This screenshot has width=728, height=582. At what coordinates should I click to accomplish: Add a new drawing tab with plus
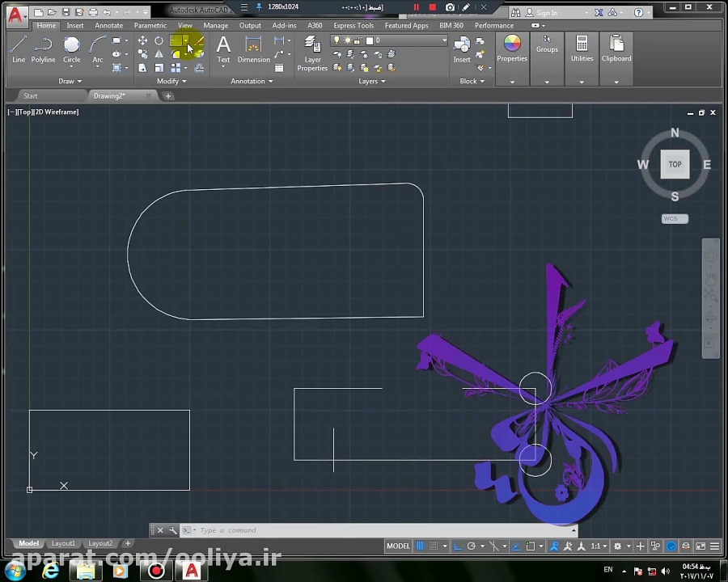tap(168, 96)
